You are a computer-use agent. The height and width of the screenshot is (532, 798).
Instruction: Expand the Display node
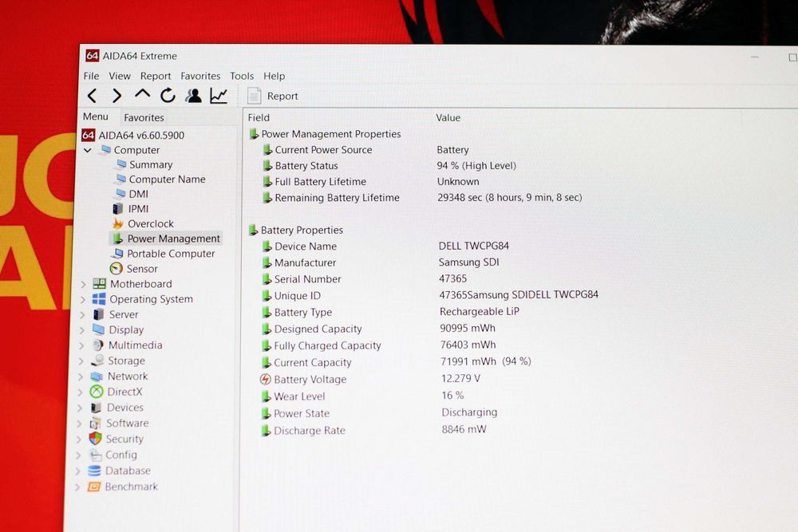point(81,330)
